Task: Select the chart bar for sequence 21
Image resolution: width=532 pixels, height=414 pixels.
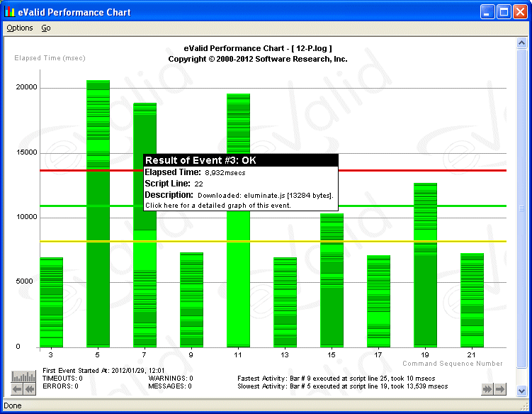Action: click(472, 301)
